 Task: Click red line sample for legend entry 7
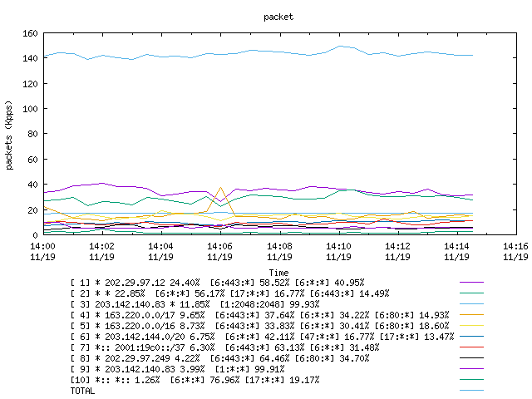(471, 347)
